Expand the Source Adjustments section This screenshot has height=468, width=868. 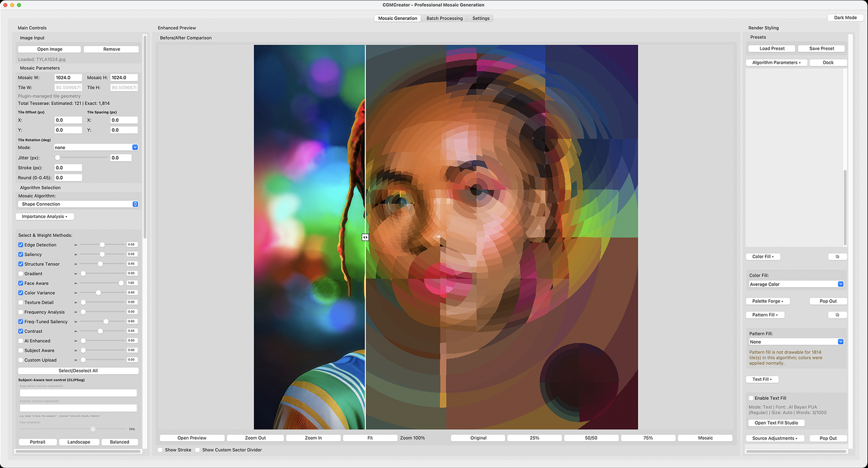click(x=774, y=438)
